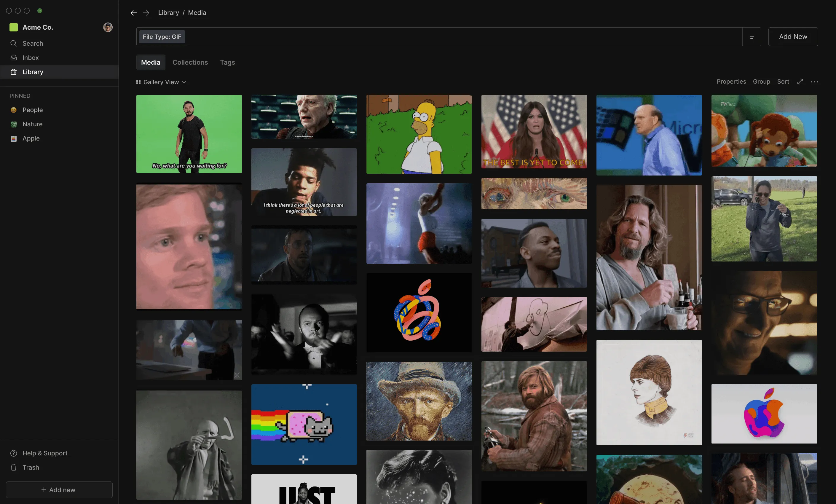Open the Van Gogh self-portrait GIF
The height and width of the screenshot is (504, 836).
(x=419, y=401)
